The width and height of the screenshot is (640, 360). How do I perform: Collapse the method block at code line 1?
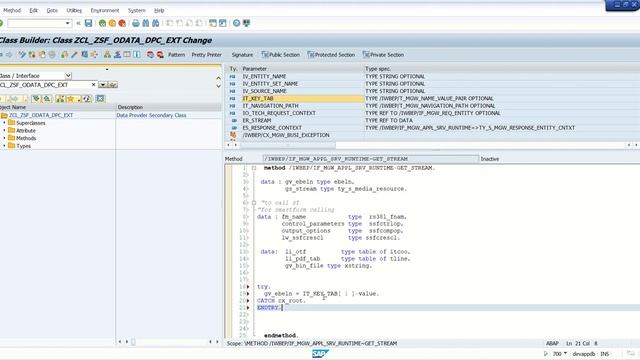coord(253,168)
